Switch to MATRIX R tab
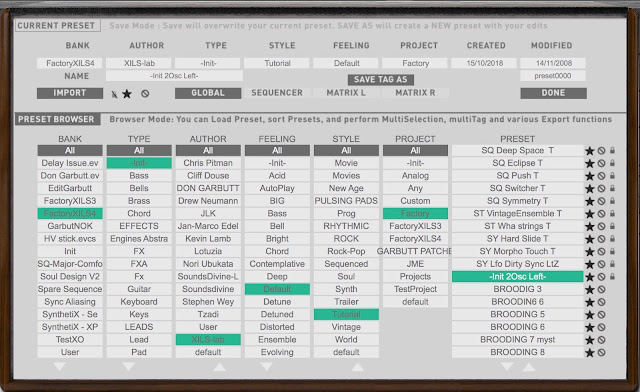The image size is (640, 392). (415, 93)
